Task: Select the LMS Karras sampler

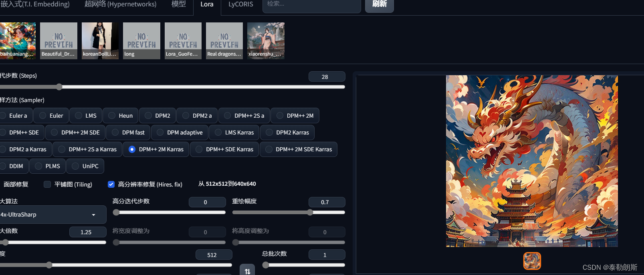Action: click(234, 132)
